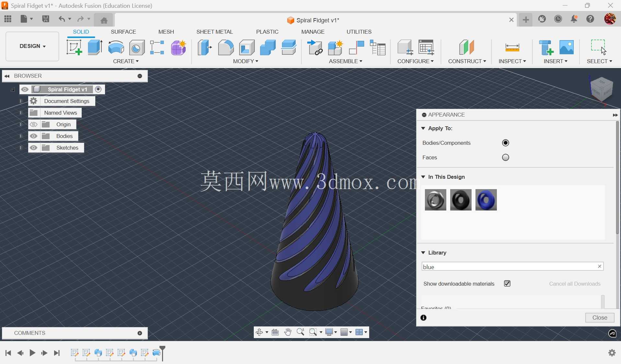Open the CONFIGURE dropdown menu
The image size is (621, 364).
(416, 61)
